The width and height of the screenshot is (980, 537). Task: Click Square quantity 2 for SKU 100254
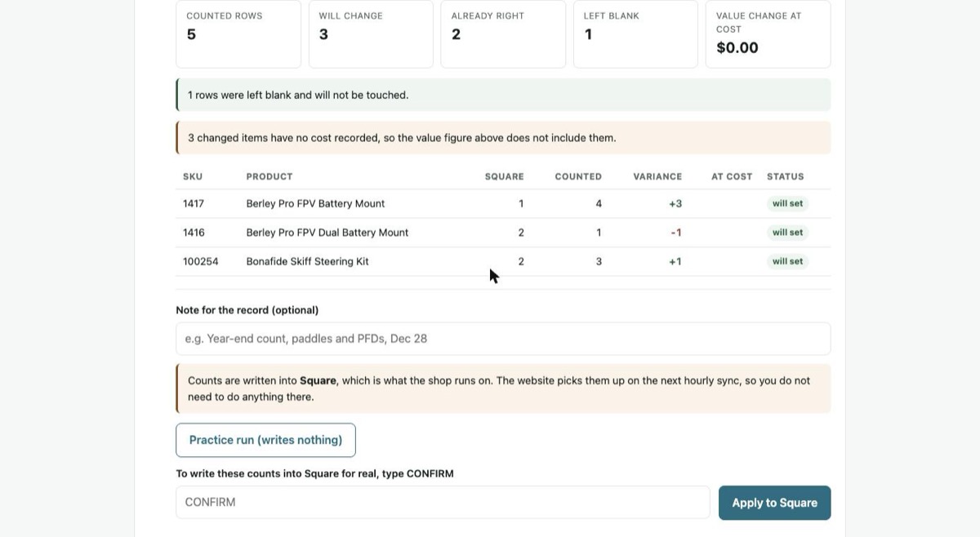click(521, 261)
